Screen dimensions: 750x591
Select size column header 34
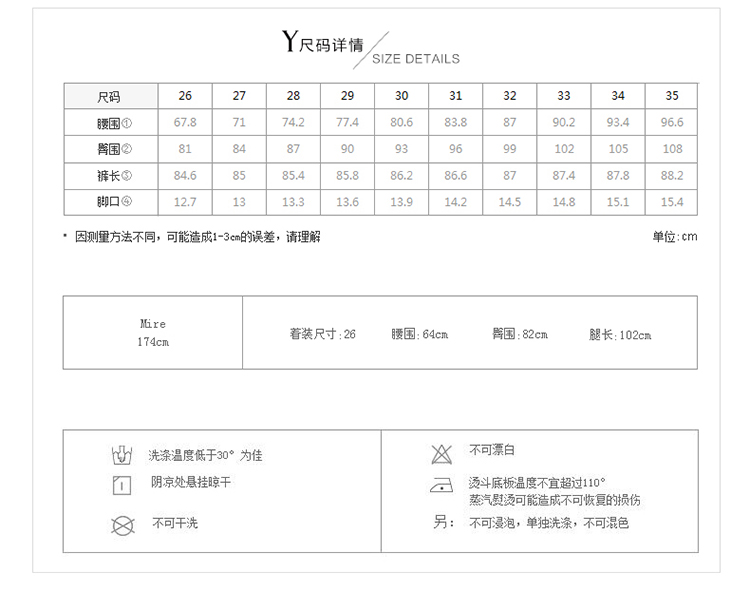click(x=618, y=96)
